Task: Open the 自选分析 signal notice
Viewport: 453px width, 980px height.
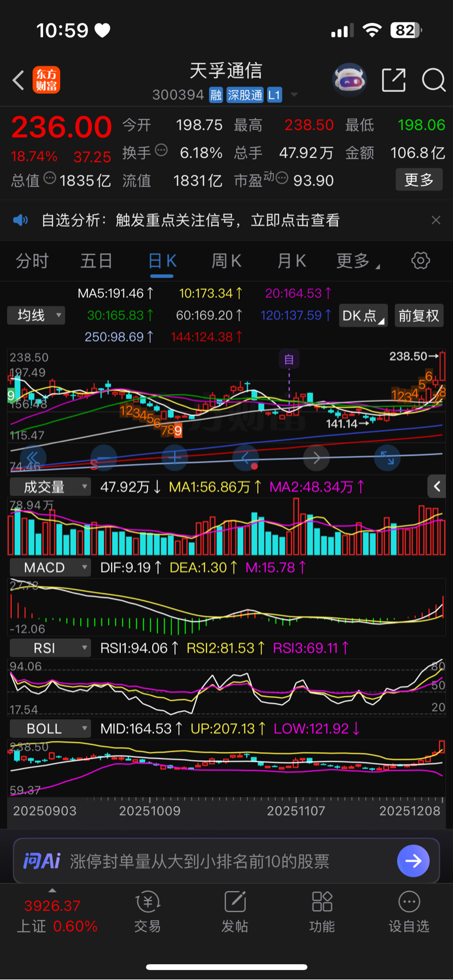Action: pos(191,220)
